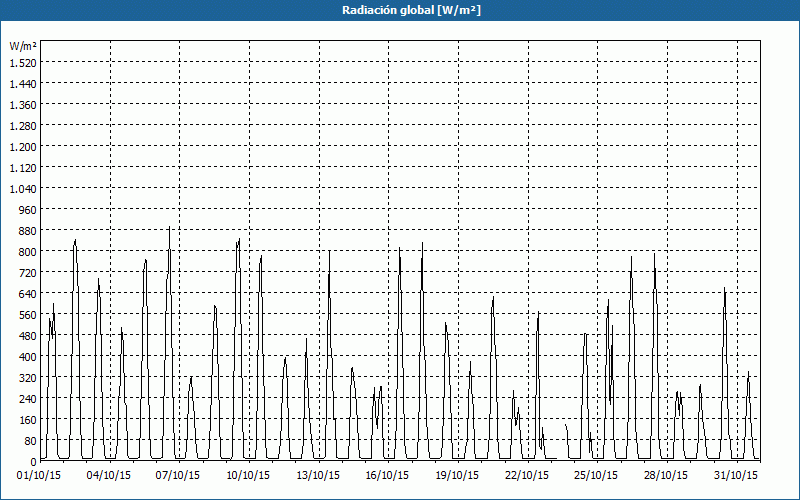Select the 640 y-axis label

28,294
